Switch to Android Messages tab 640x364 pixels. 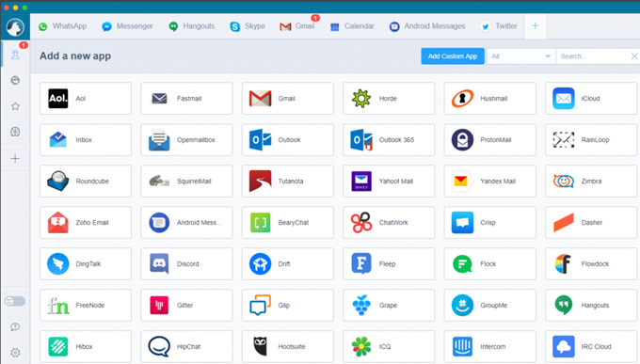click(x=427, y=26)
